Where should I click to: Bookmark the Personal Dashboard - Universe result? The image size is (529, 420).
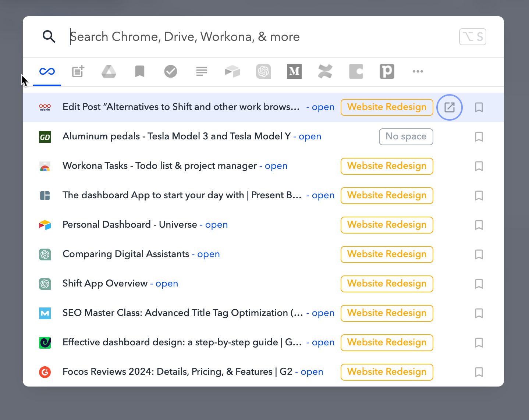pos(479,225)
